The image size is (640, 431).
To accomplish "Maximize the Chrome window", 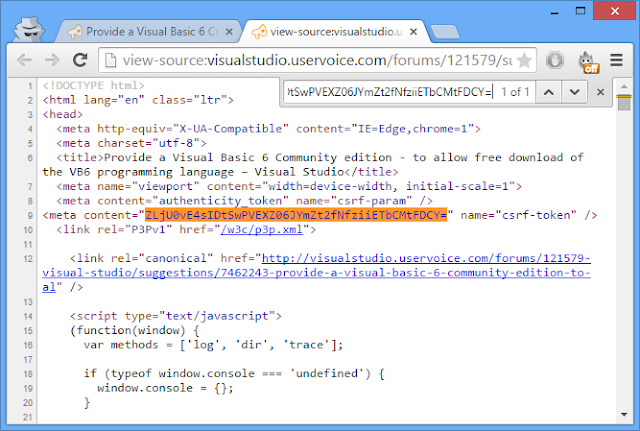I will 580,11.
